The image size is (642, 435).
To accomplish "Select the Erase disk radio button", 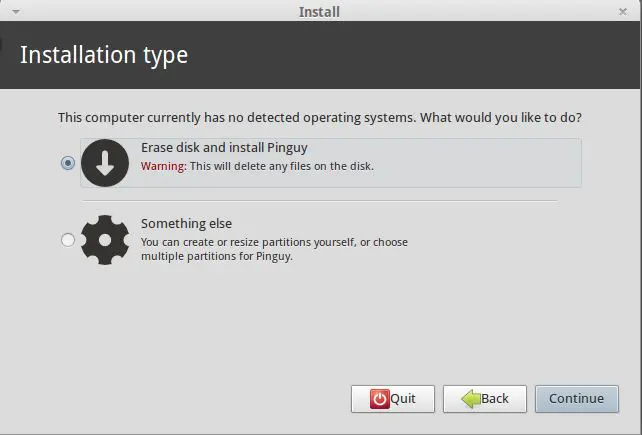I will click(x=68, y=163).
